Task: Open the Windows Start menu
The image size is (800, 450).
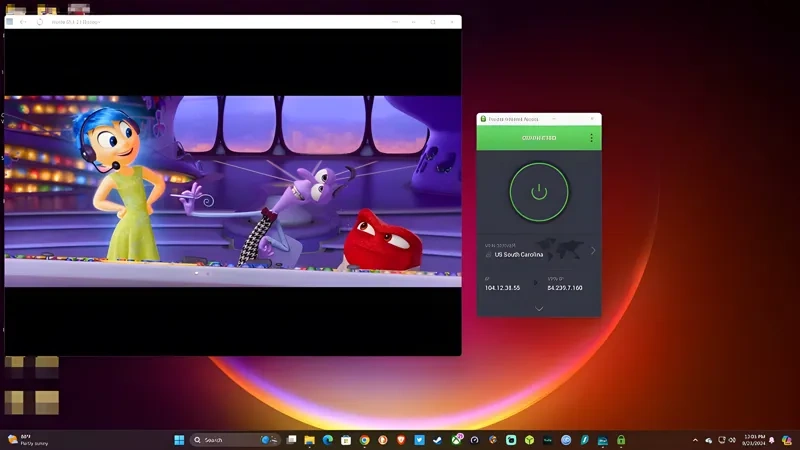Action: tap(179, 439)
